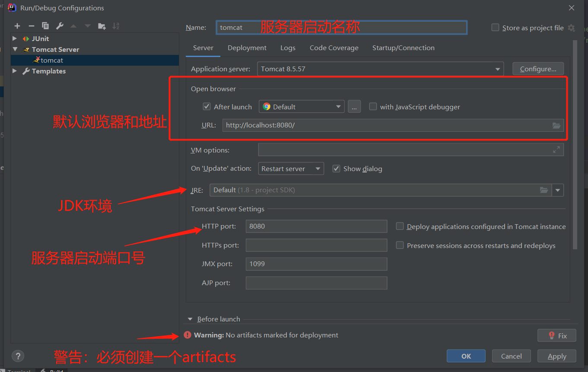Click the VM options input field
The width and height of the screenshot is (588, 372).
[x=411, y=150]
